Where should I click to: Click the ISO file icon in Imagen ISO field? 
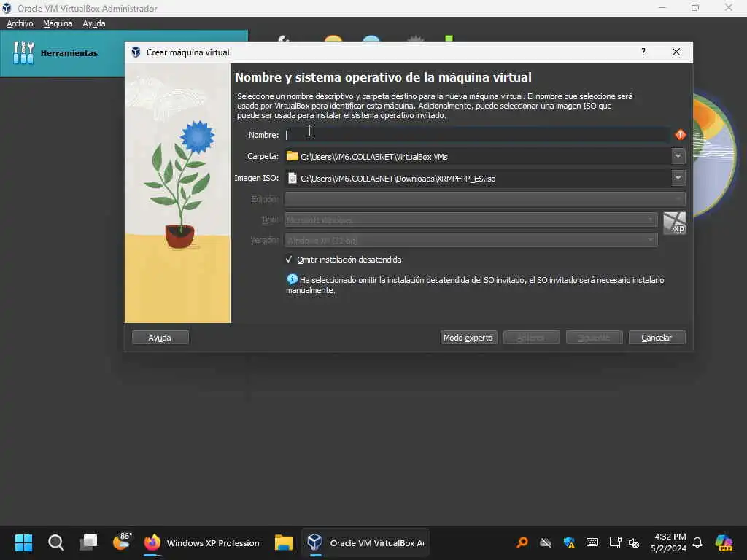(x=293, y=178)
